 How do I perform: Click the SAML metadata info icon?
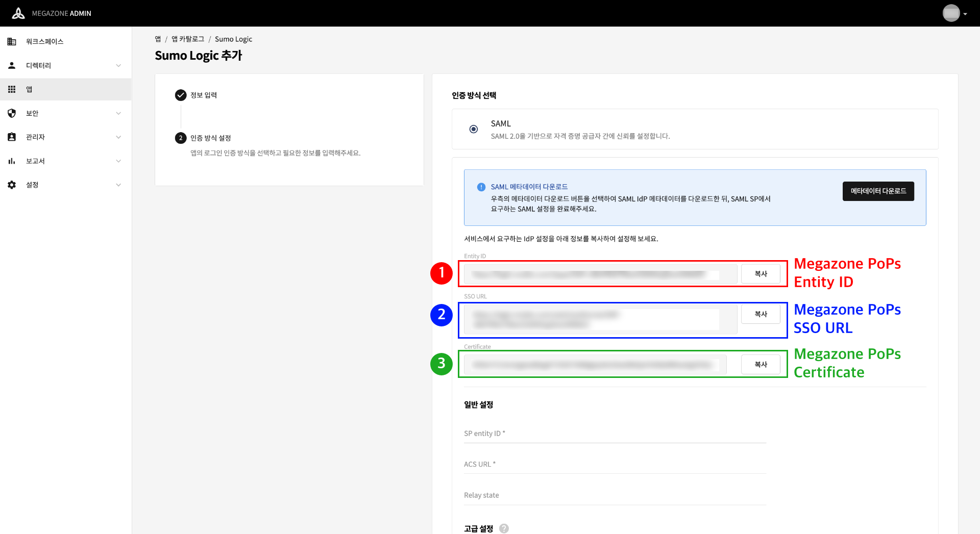coord(481,187)
